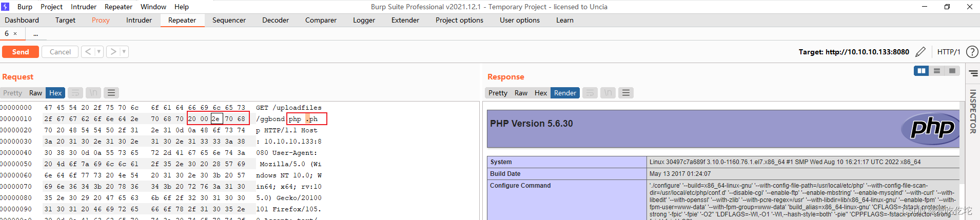Go forward to next request in history
Viewport: 980px width, 220px height.
(113, 52)
